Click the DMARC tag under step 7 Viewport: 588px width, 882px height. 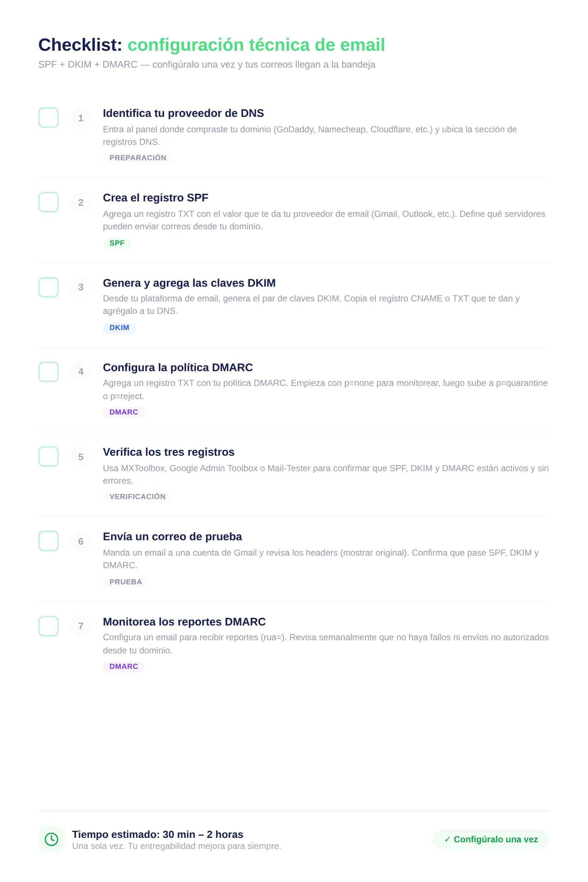point(123,666)
